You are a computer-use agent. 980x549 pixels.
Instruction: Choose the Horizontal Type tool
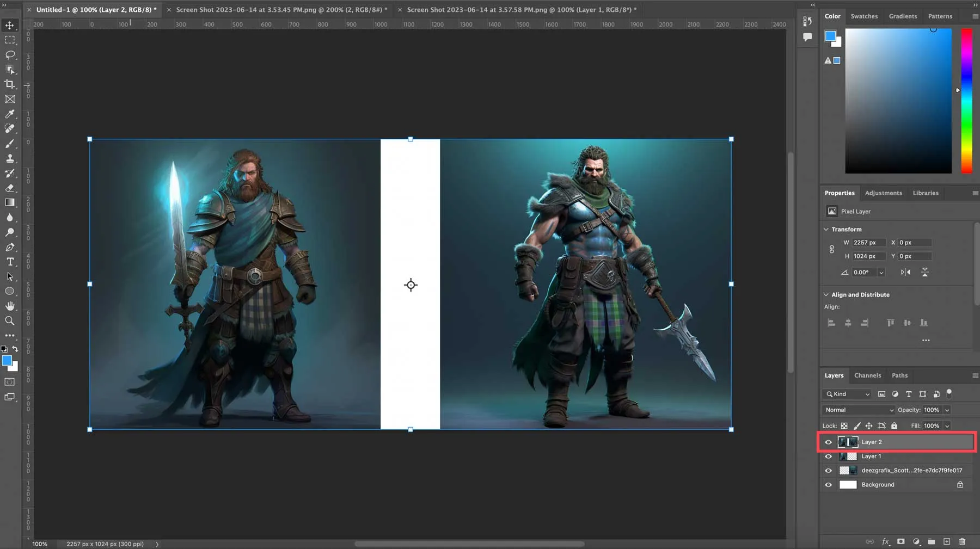click(10, 262)
